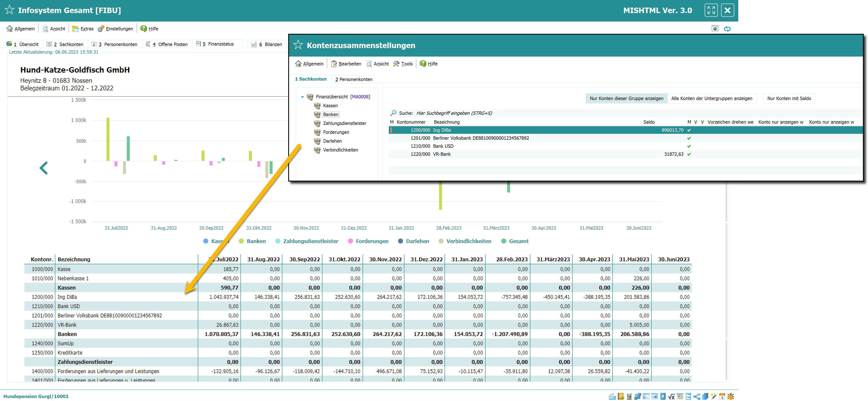This screenshot has width=868, height=401.
Task: Click the fullscreen toggle next to MISHTML
Action: point(711,10)
